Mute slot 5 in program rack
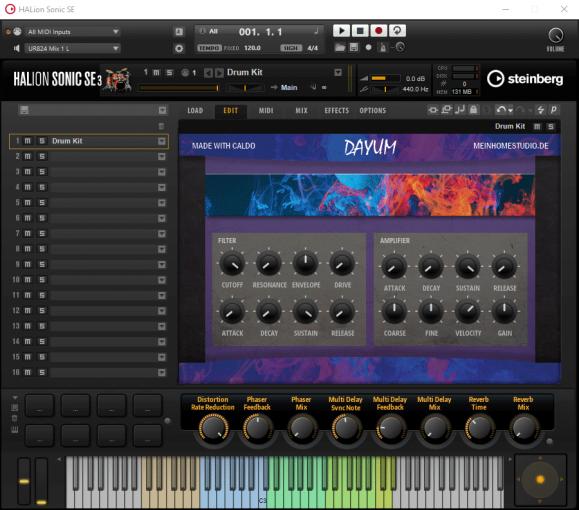The height and width of the screenshot is (510, 579). [x=28, y=203]
